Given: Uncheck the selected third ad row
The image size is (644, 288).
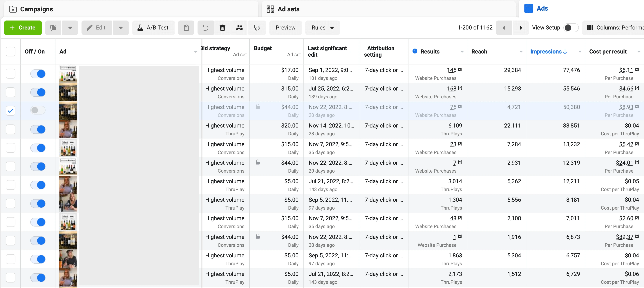Looking at the screenshot, I should 10,110.
